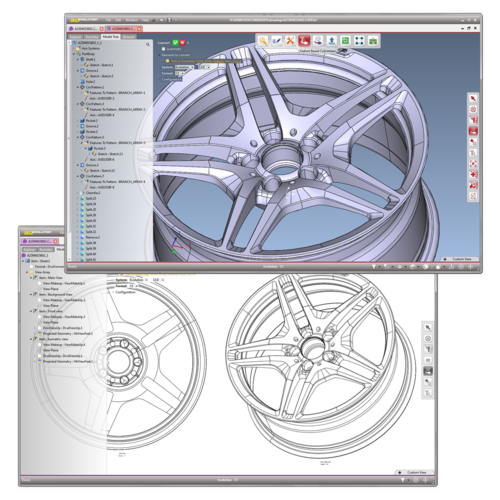Screen dimensions: 500x500
Task: Open the Edit menu
Action: pyautogui.click(x=118, y=20)
